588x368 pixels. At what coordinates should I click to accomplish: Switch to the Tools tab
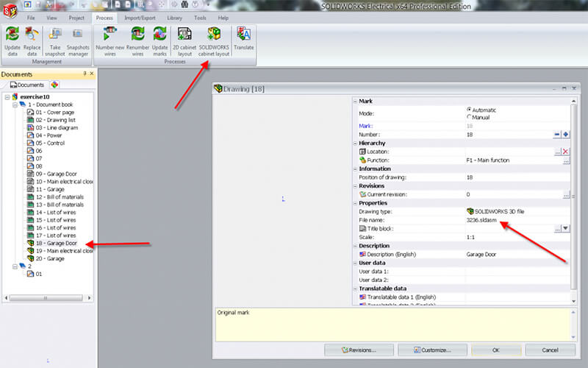(200, 18)
